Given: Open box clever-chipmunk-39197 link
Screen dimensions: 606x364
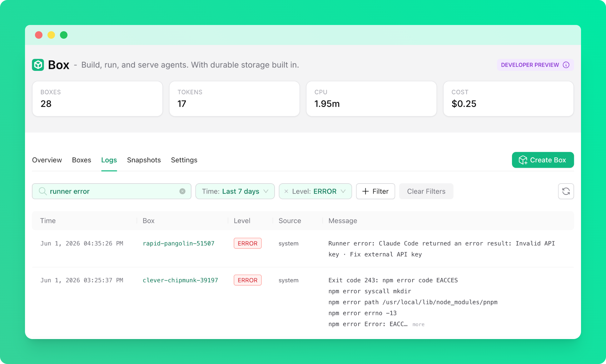Looking at the screenshot, I should point(180,280).
